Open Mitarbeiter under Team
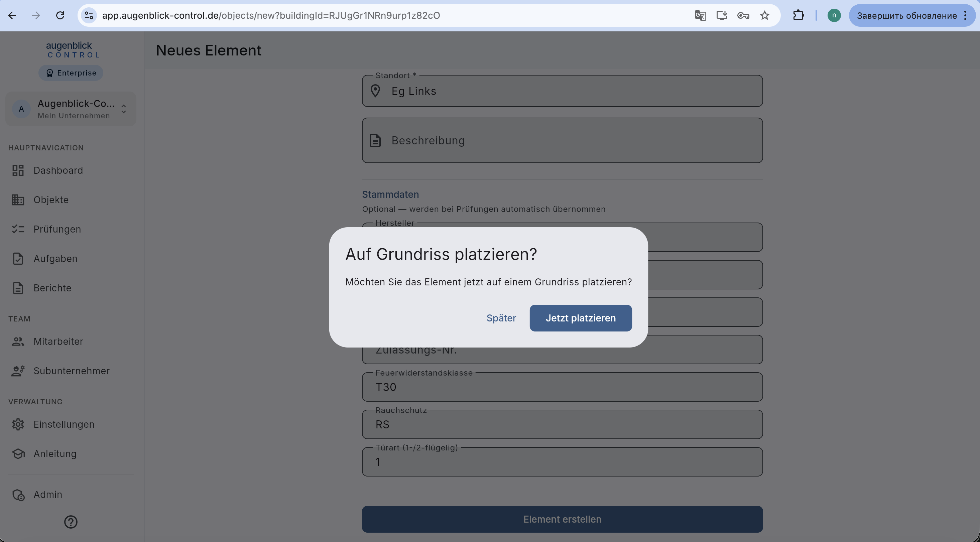This screenshot has height=542, width=980. click(71, 342)
